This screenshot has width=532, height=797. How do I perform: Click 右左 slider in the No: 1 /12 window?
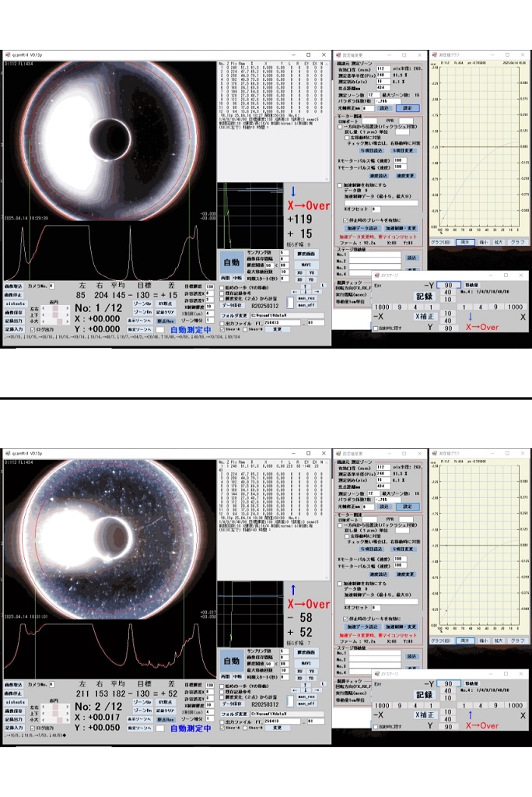55,308
